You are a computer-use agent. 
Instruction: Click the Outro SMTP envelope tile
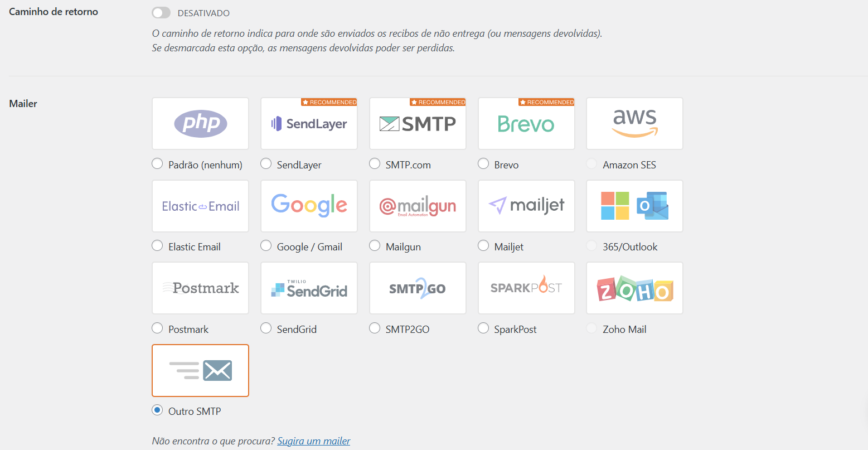pyautogui.click(x=200, y=370)
